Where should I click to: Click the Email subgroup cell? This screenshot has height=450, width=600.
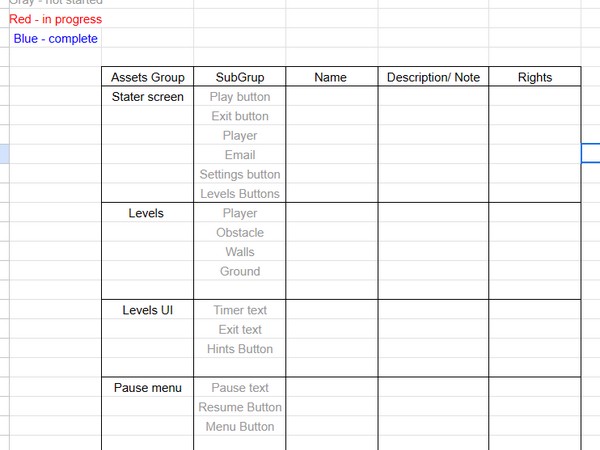click(x=240, y=155)
